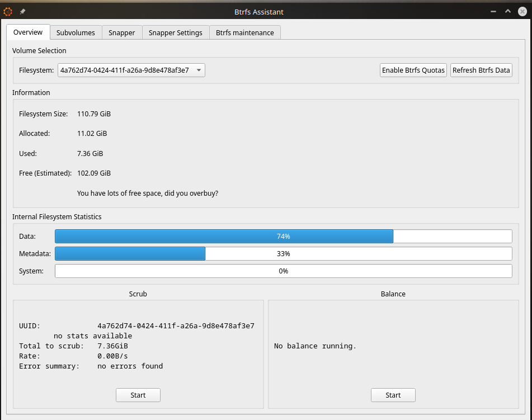532x420 pixels.
Task: Click the pin window icon in title bar
Action: click(x=22, y=11)
